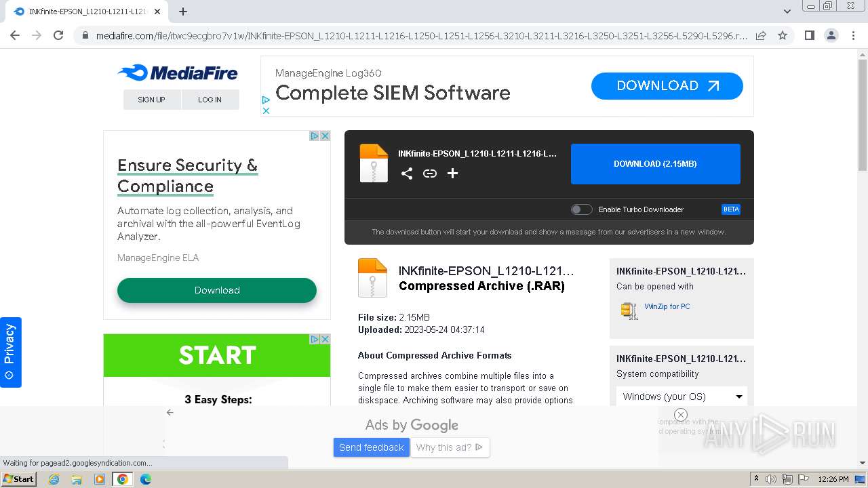
Task: Click the large RAR file icon beside file details
Action: click(372, 278)
